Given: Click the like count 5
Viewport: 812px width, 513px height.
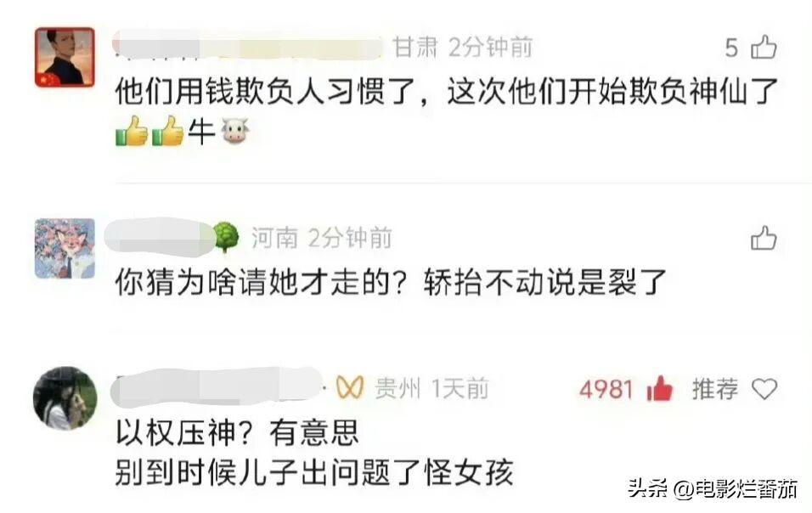Looking at the screenshot, I should [x=731, y=48].
